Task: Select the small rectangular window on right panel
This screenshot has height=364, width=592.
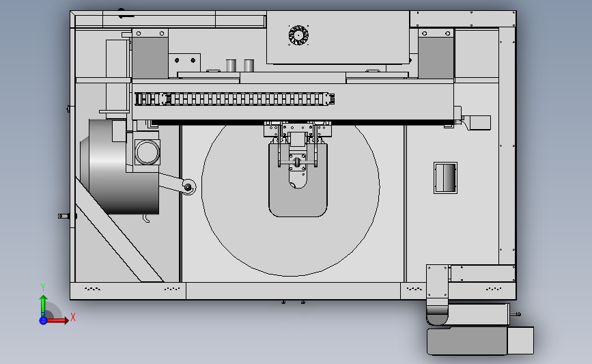Action: click(445, 178)
